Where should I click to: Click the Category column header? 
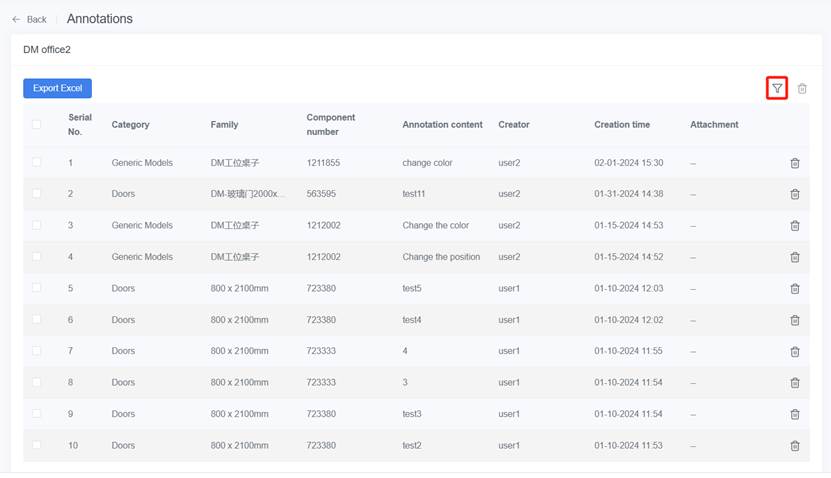130,125
